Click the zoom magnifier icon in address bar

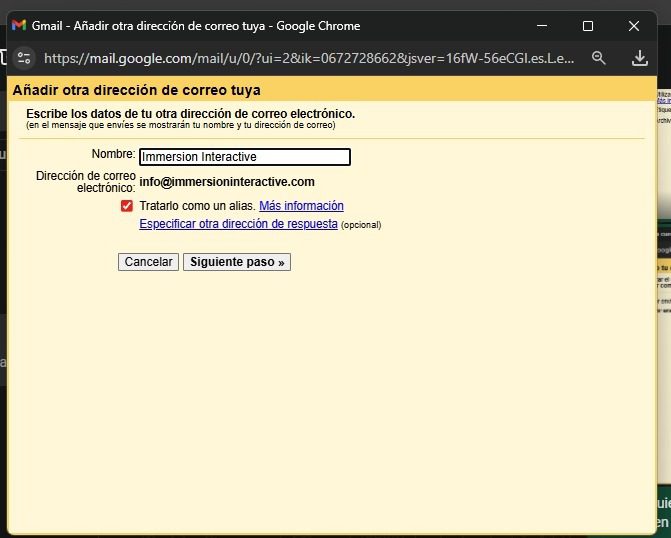[x=599, y=58]
